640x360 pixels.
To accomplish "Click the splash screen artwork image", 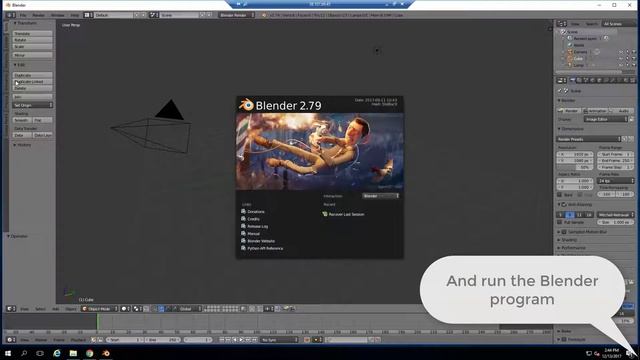I will [x=320, y=152].
